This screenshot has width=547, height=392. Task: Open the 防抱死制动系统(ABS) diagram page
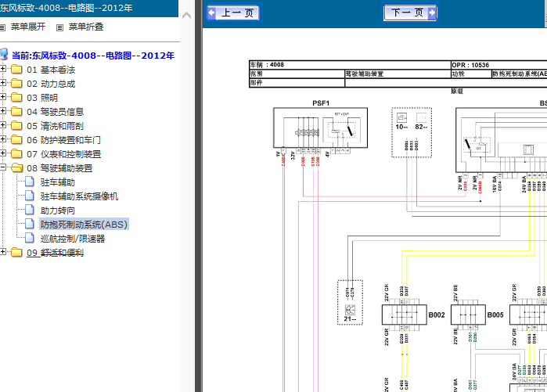(84, 225)
